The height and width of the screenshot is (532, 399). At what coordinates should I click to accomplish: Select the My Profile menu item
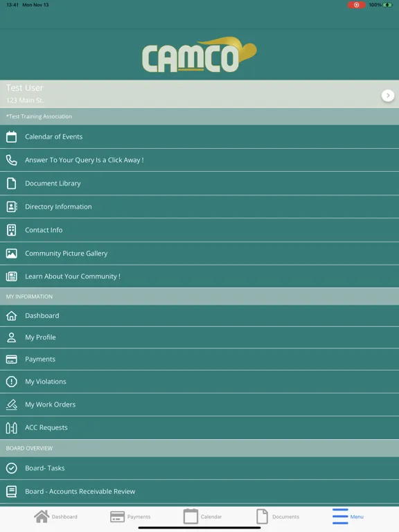(199, 337)
